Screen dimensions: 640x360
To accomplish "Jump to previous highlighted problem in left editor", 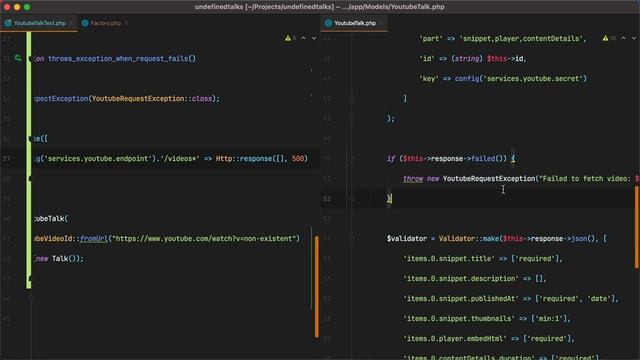I will [303, 38].
